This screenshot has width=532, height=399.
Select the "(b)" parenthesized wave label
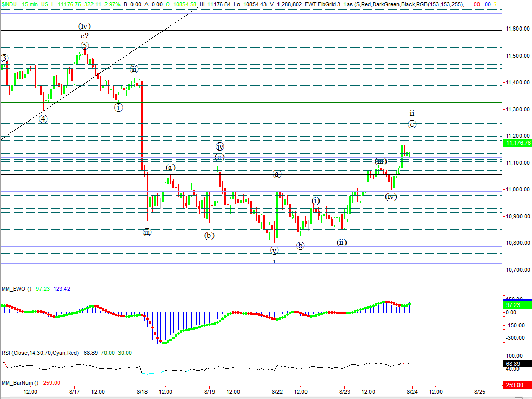[x=209, y=235]
